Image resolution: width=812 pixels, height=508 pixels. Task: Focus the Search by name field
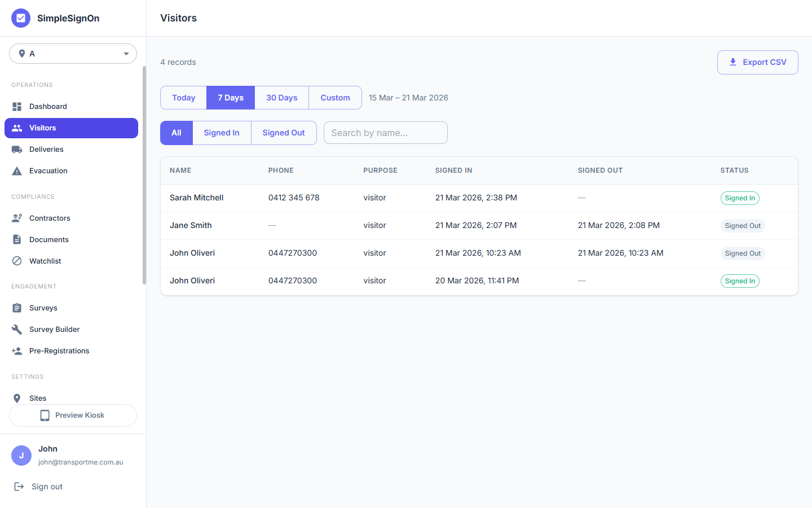pyautogui.click(x=386, y=133)
